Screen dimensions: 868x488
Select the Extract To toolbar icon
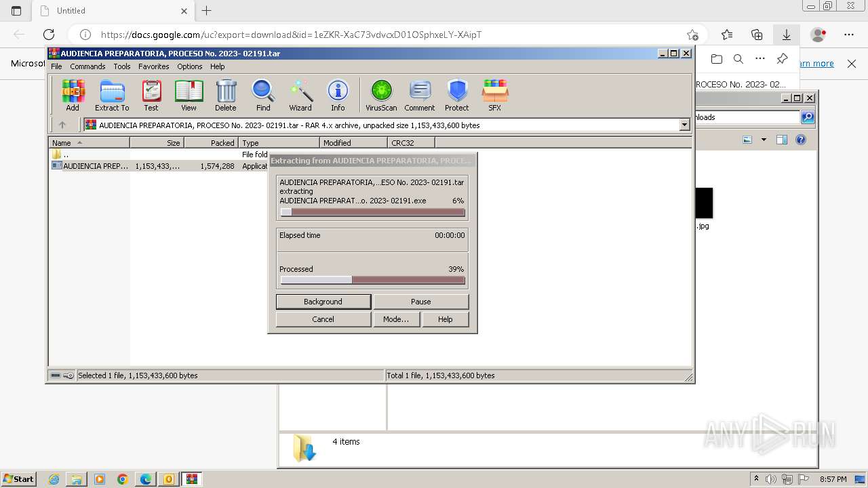tap(112, 95)
